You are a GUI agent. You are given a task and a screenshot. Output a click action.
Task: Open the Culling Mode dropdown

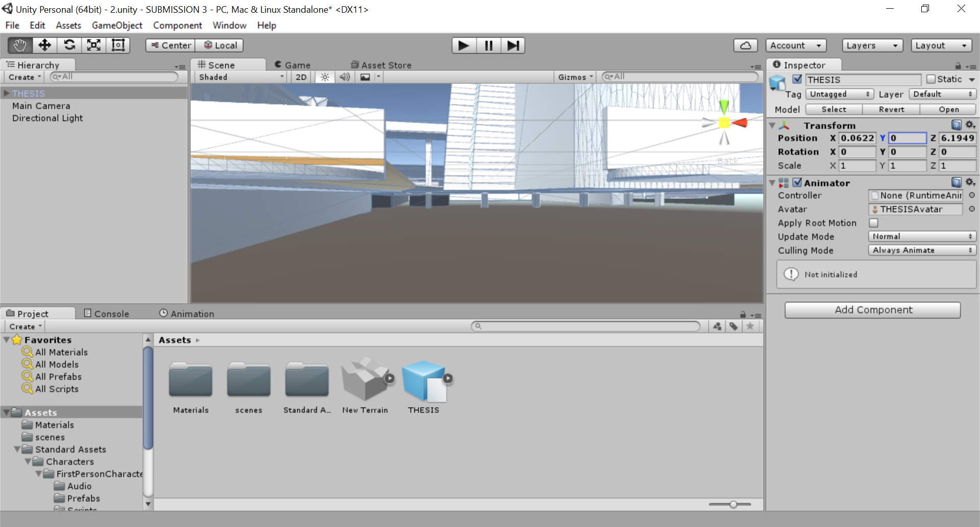pos(921,250)
